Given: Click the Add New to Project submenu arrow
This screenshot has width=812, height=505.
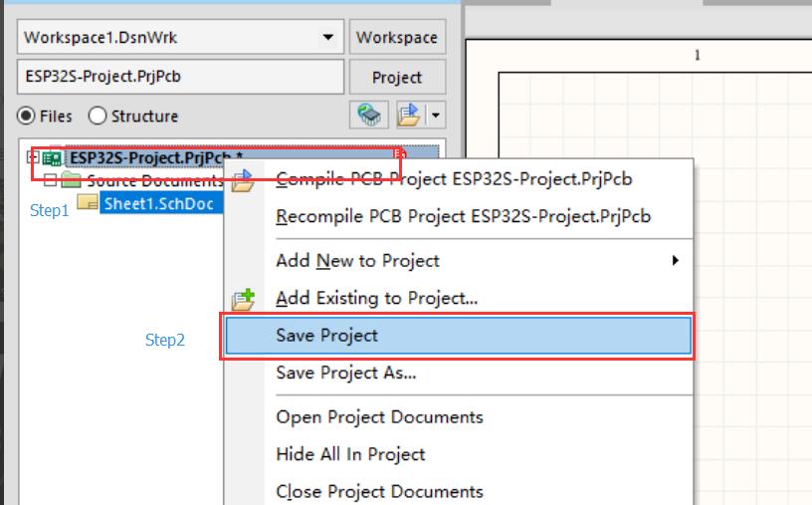Looking at the screenshot, I should 675,260.
